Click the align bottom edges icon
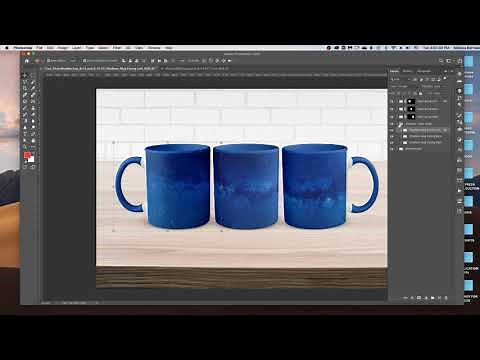The width and height of the screenshot is (480, 360). (166, 61)
